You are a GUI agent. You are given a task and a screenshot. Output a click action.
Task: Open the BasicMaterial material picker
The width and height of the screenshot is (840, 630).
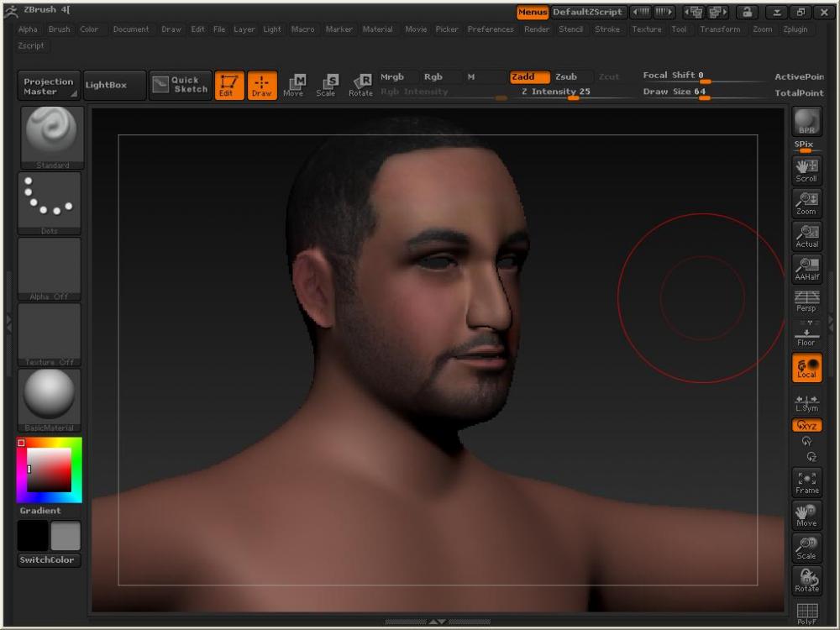(50, 399)
